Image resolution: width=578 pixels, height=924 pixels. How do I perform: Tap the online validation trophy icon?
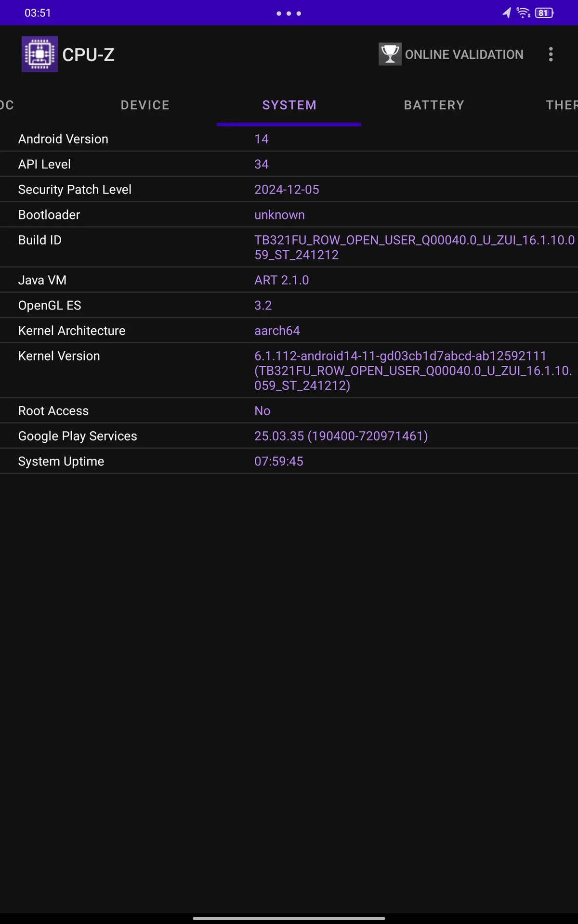pyautogui.click(x=390, y=54)
